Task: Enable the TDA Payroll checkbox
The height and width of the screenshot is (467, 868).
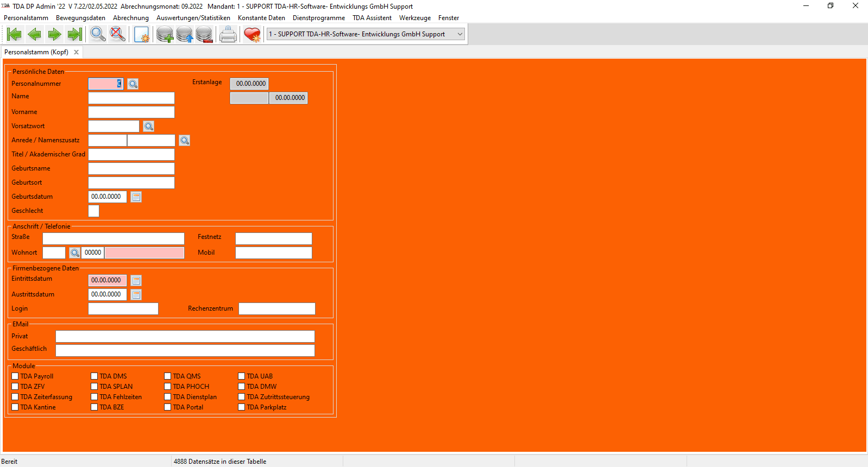Action: [15, 376]
